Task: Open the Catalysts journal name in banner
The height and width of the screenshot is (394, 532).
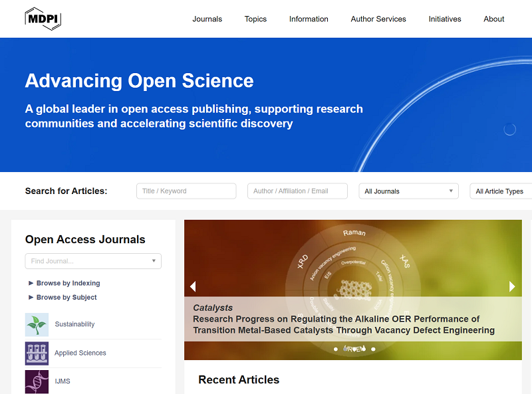Action: tap(213, 308)
